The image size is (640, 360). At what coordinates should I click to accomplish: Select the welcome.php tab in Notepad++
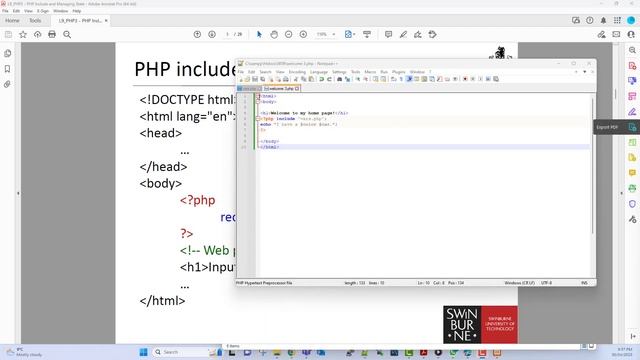[281, 89]
